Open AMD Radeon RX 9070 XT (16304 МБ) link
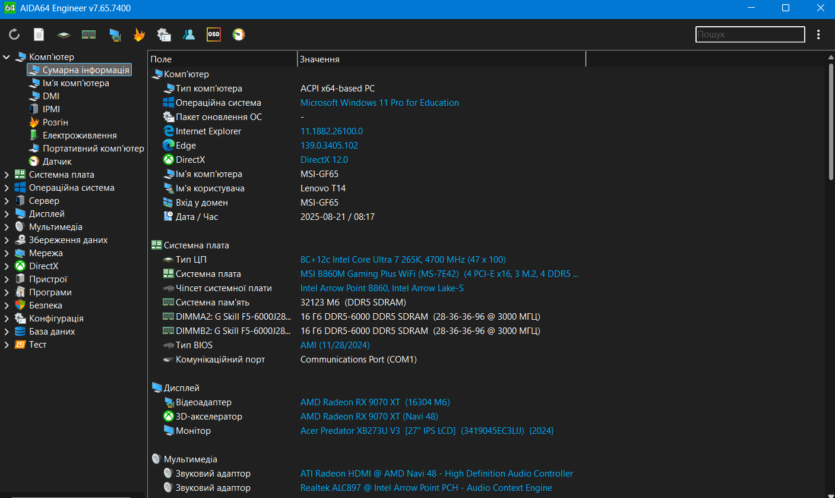Image resolution: width=835 pixels, height=498 pixels. (375, 402)
